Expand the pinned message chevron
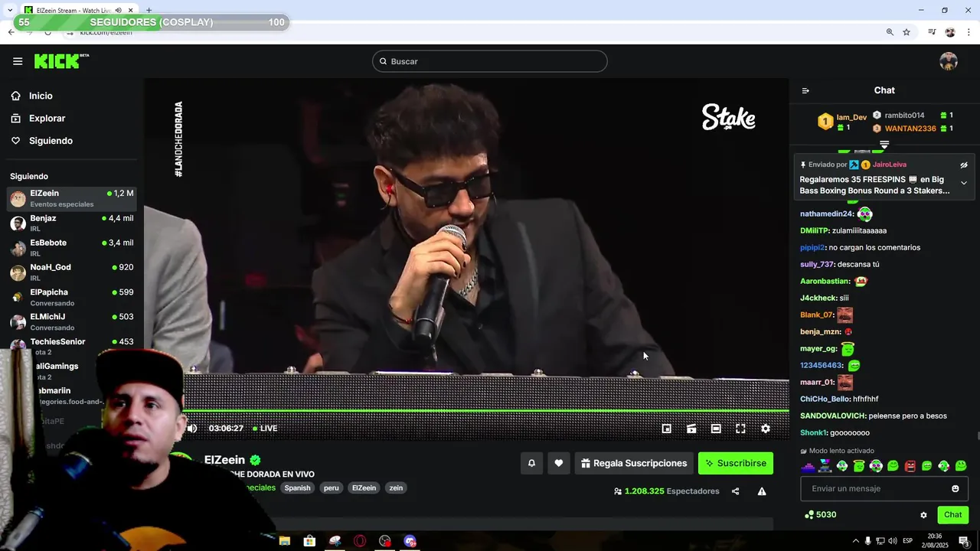The height and width of the screenshot is (551, 980). 964,183
